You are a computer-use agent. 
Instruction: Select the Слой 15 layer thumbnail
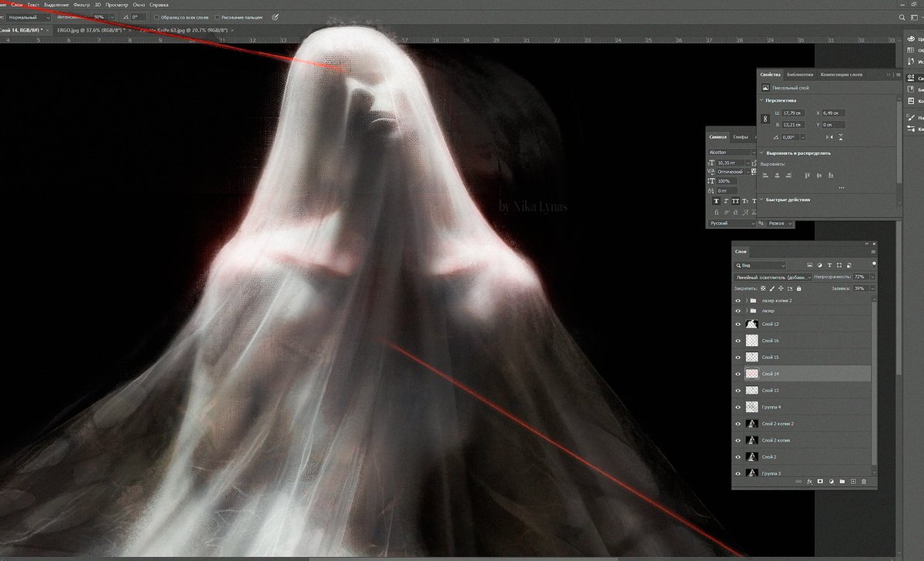752,358
